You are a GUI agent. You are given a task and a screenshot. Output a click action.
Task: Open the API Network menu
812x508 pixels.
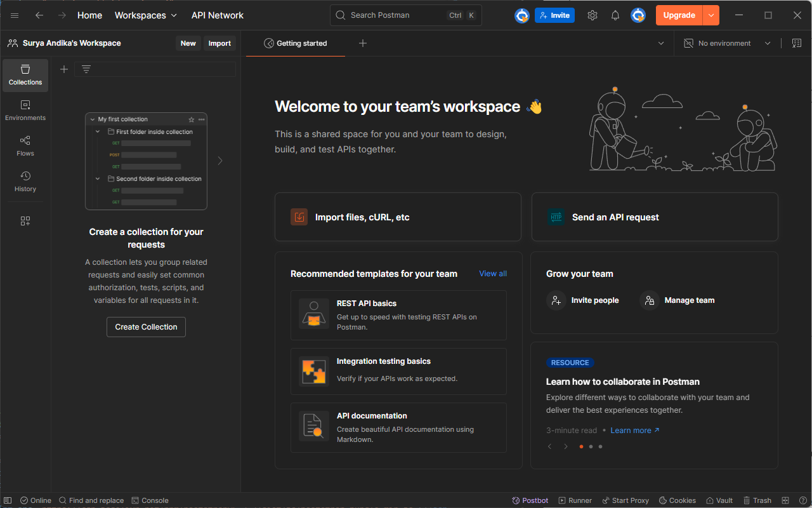[x=218, y=15]
